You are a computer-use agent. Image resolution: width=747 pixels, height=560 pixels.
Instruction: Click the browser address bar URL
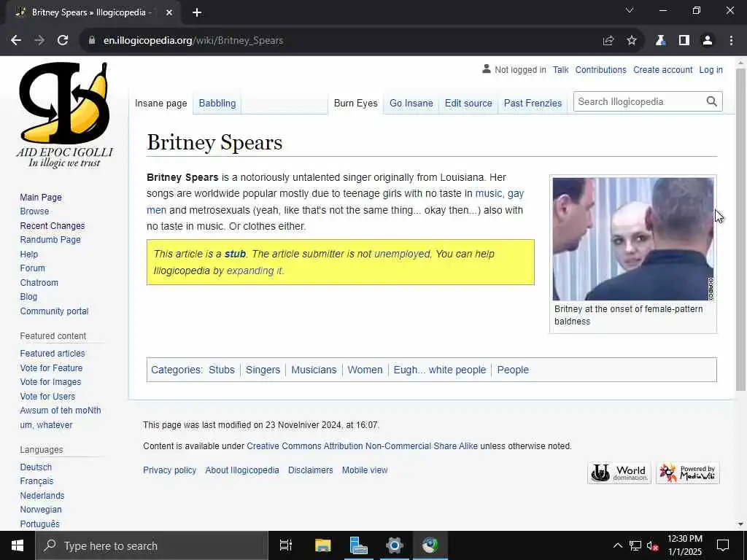click(x=193, y=41)
